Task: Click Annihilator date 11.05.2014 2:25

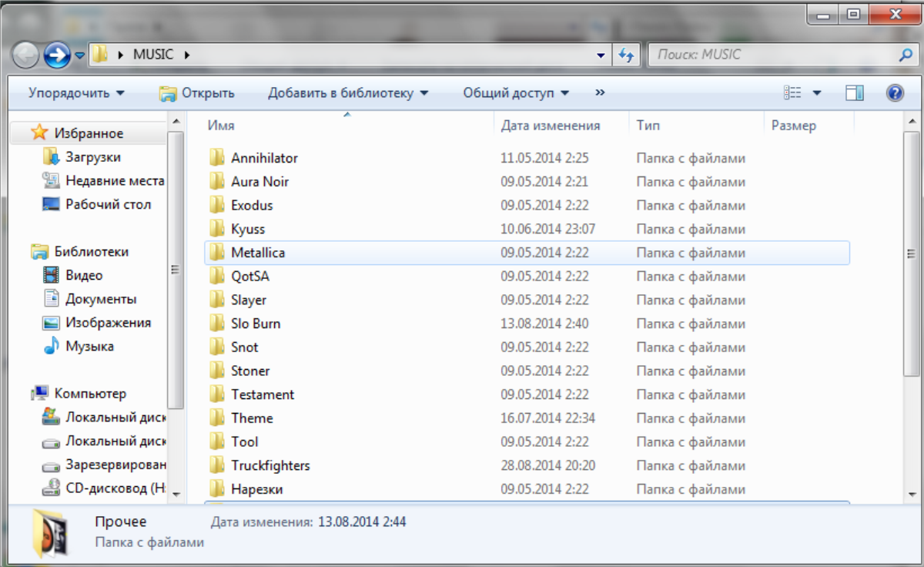Action: click(544, 158)
